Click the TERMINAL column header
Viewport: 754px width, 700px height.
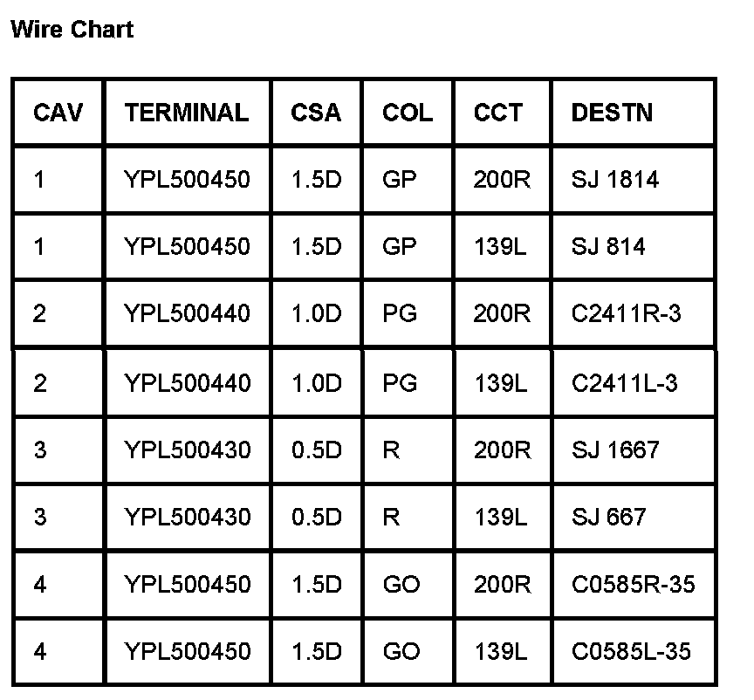click(x=186, y=113)
